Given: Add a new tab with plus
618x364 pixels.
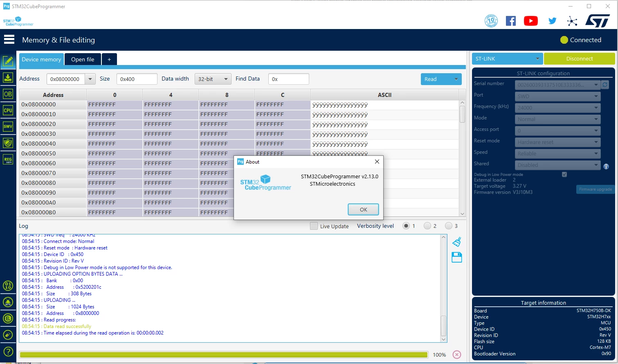Looking at the screenshot, I should coord(109,59).
